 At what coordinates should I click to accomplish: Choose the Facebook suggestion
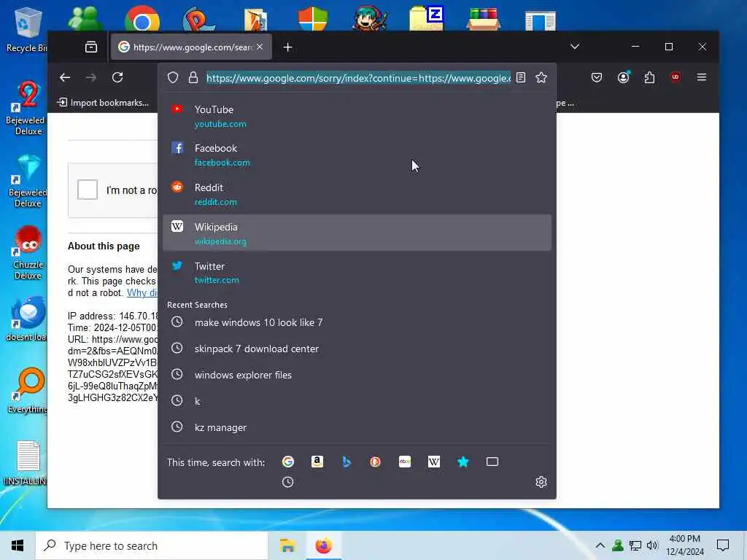pos(357,155)
